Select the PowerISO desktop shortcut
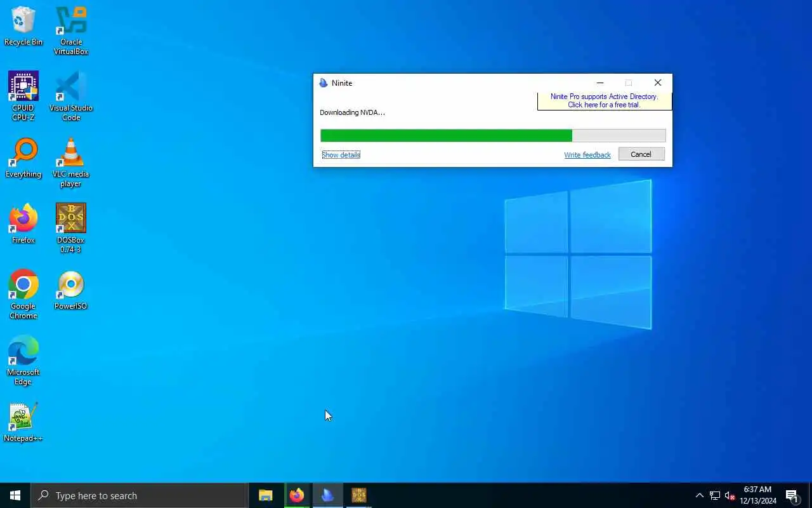This screenshot has height=508, width=812. (x=71, y=290)
